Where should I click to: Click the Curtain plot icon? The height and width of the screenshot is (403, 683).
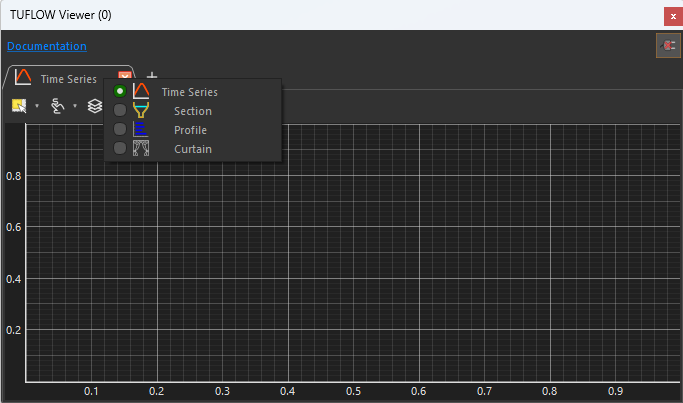click(x=141, y=149)
